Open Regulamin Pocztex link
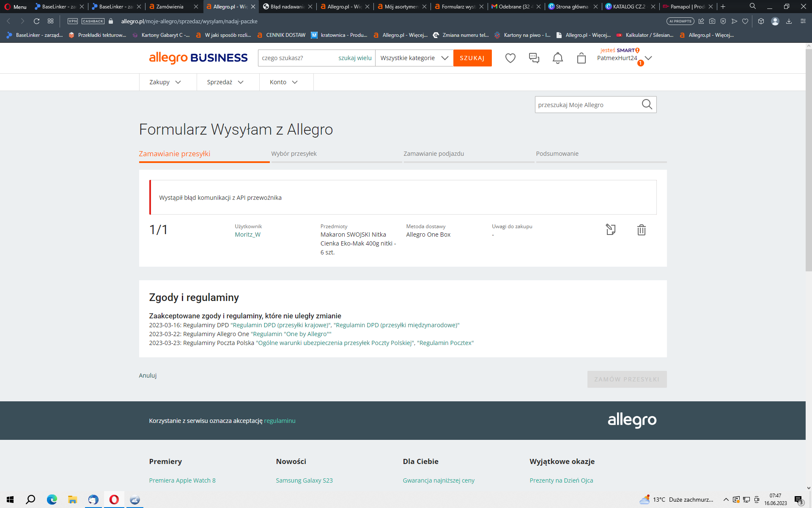Viewport: 812px width, 508px height. tap(445, 343)
